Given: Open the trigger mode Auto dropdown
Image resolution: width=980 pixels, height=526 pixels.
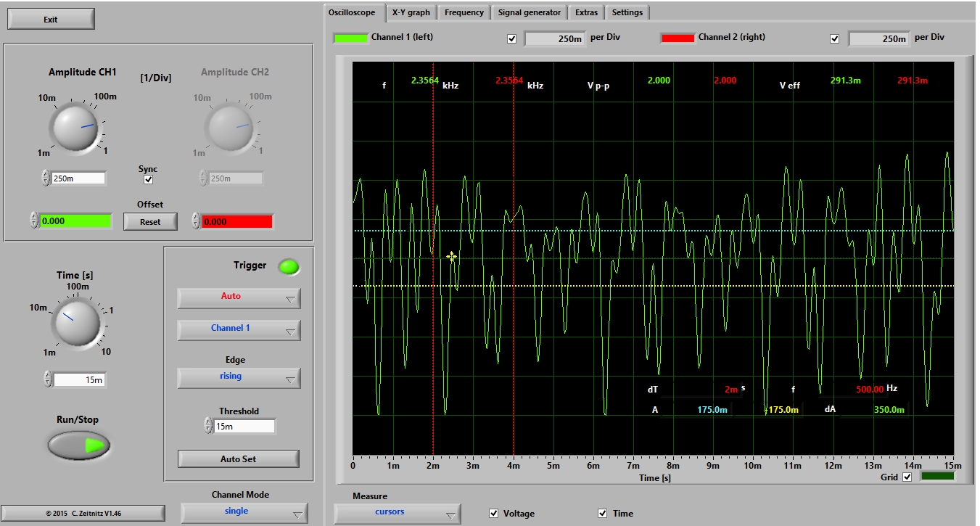Looking at the screenshot, I should (239, 297).
